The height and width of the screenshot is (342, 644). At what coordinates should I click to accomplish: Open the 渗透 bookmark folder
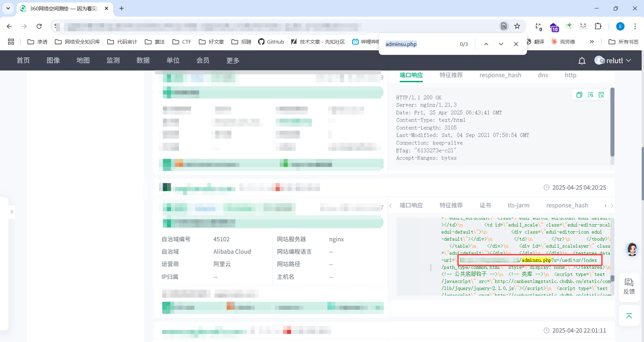tap(37, 42)
